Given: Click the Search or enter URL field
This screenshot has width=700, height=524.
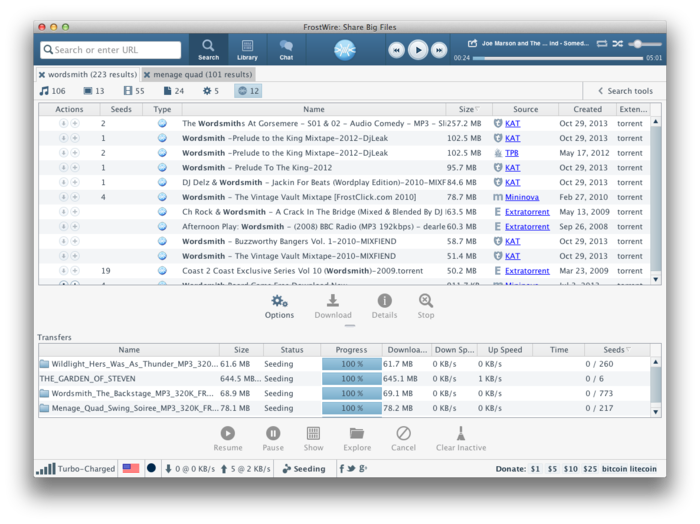Looking at the screenshot, I should click(x=111, y=50).
